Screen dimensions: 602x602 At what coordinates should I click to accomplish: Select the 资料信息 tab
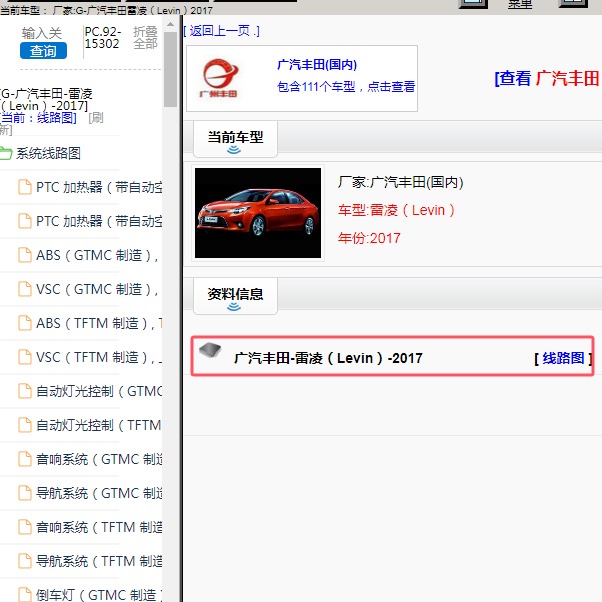235,296
